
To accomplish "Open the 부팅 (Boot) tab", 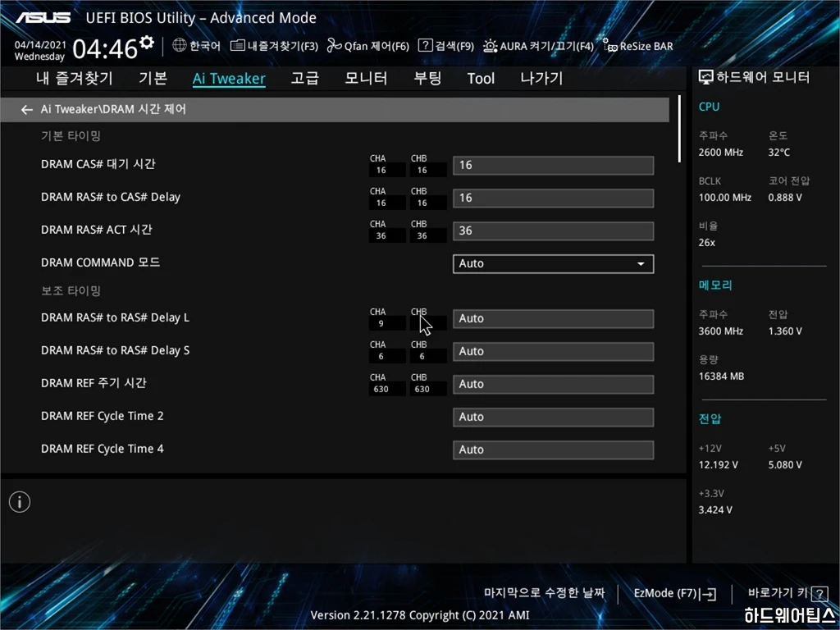I will click(x=427, y=79).
